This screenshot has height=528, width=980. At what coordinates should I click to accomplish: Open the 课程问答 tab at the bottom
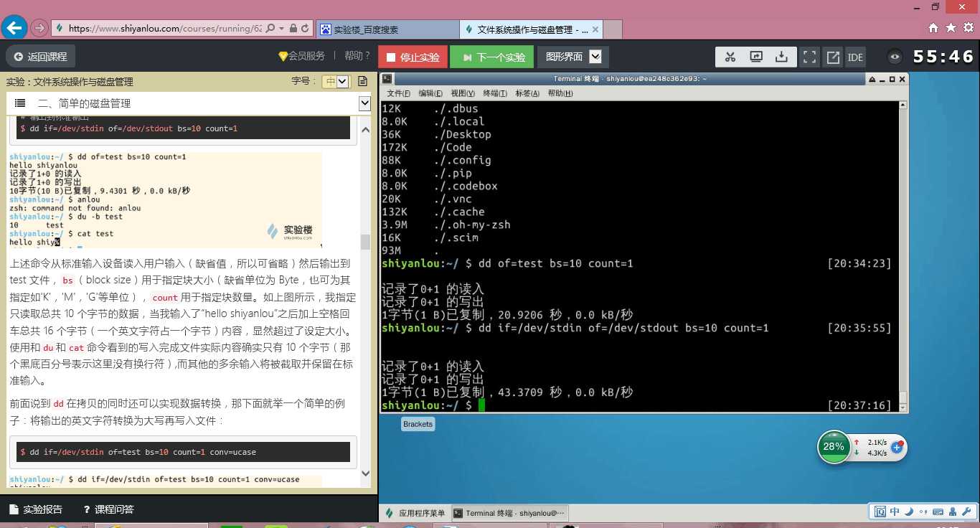[x=109, y=509]
